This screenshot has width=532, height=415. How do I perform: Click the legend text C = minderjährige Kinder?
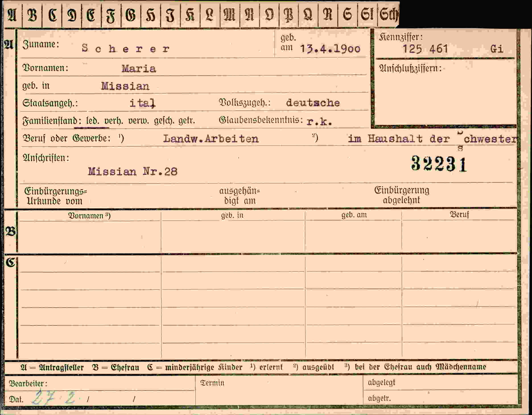(195, 367)
